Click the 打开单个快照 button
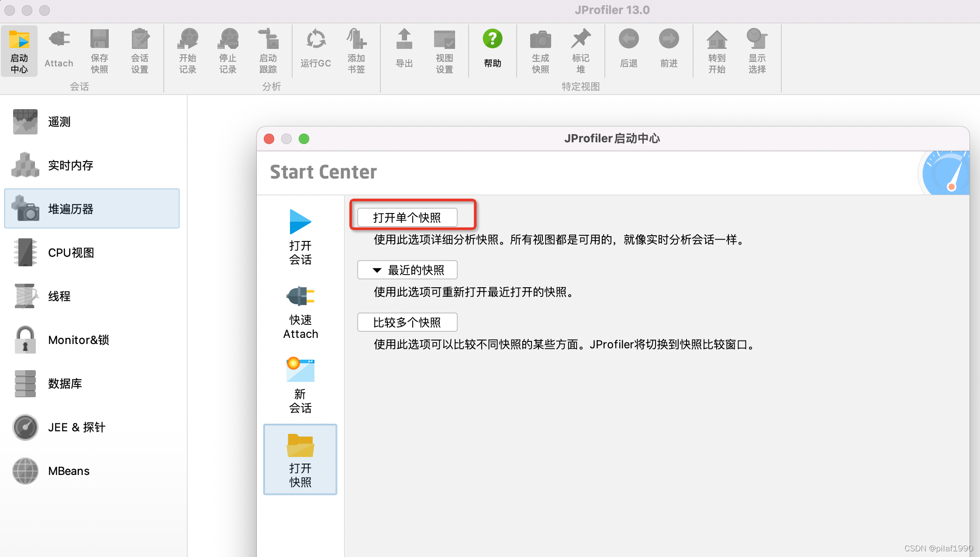This screenshot has height=557, width=980. click(x=407, y=217)
